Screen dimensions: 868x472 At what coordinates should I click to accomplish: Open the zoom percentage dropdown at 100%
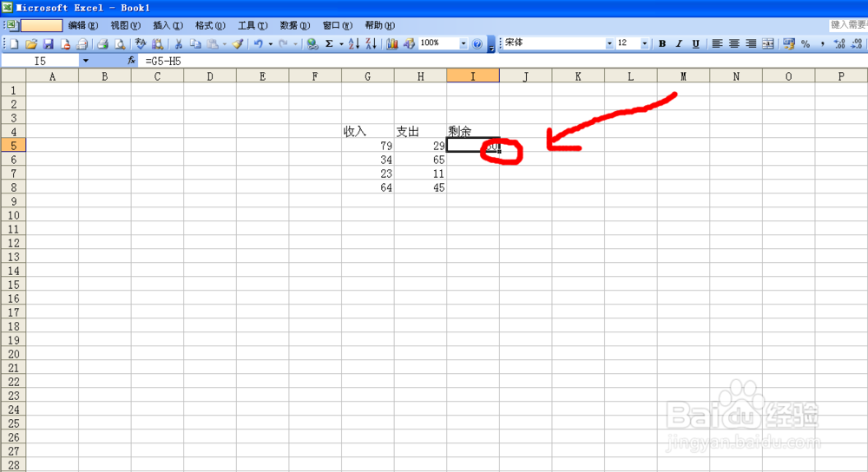click(464, 43)
